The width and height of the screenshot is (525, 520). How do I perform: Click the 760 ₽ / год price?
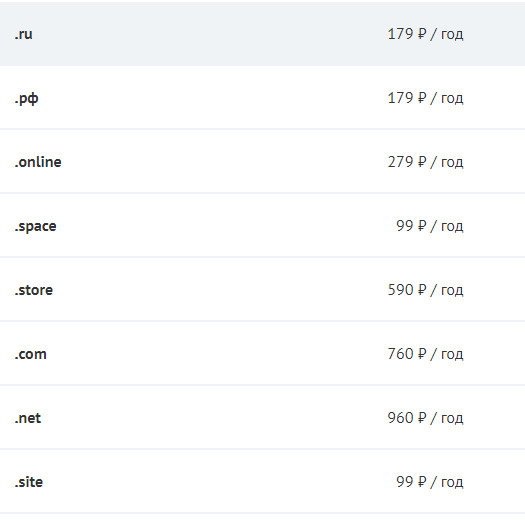[x=425, y=354]
